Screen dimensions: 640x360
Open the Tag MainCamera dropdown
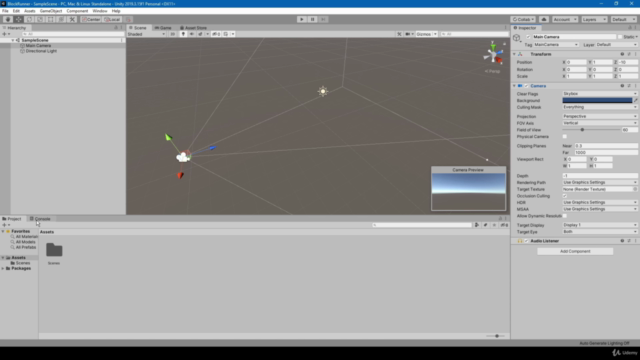click(556, 44)
